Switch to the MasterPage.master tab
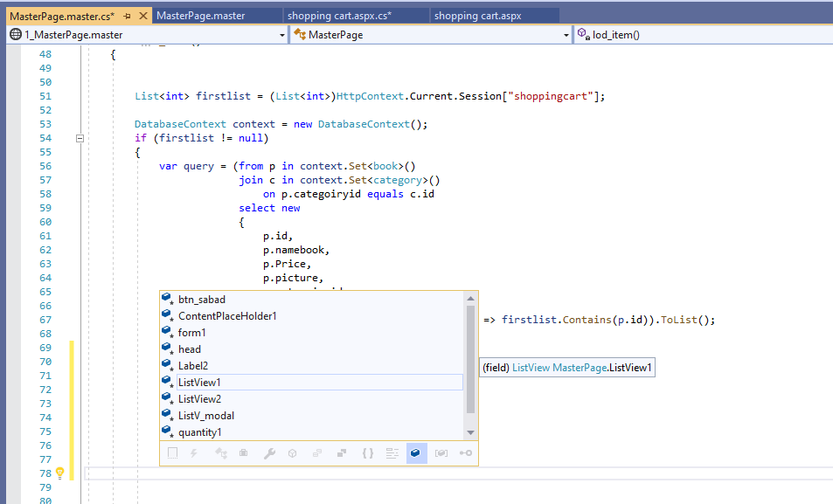The height and width of the screenshot is (504, 833). point(218,16)
